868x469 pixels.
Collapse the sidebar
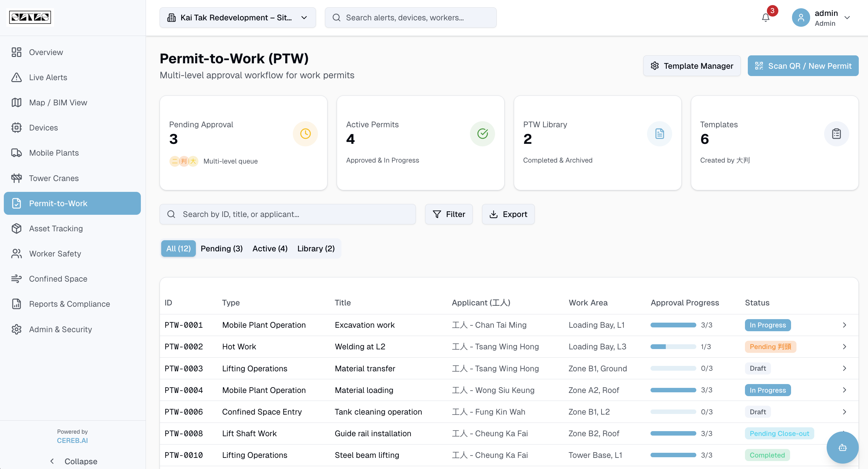tap(73, 461)
